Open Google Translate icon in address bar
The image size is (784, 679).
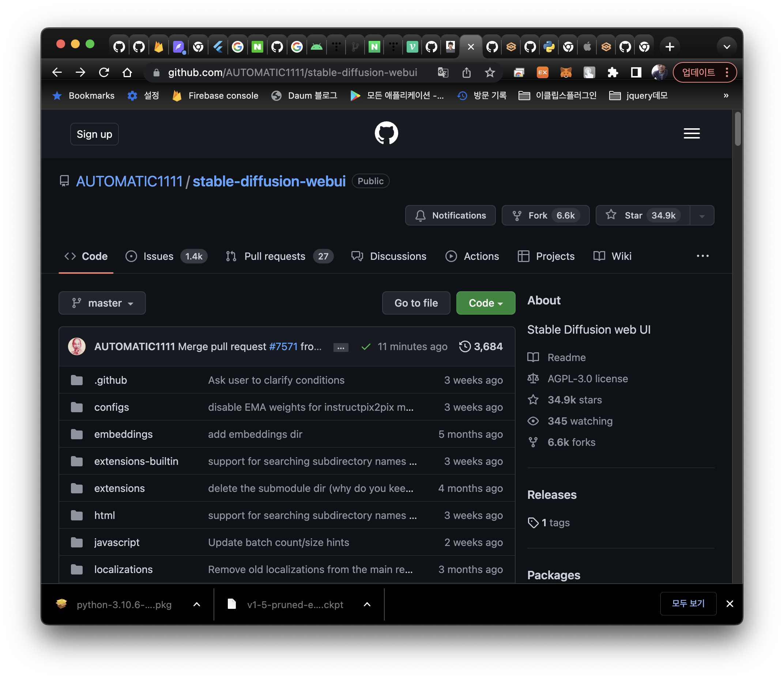pos(443,72)
